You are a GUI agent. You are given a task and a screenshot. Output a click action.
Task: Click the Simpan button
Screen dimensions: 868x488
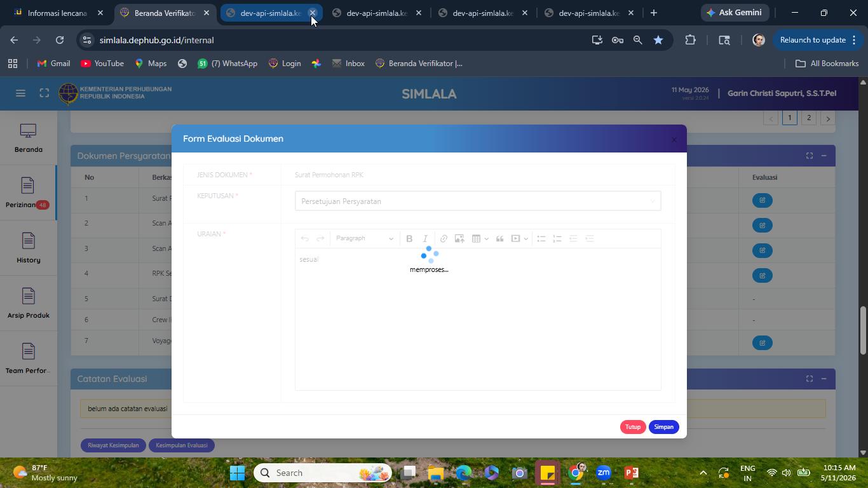pos(663,427)
